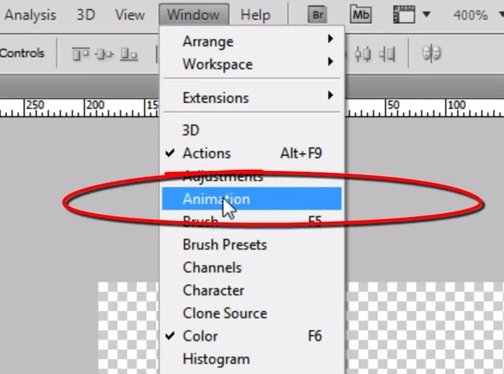Choose Channels in the Window menu
This screenshot has width=504, height=374.
point(252,267)
